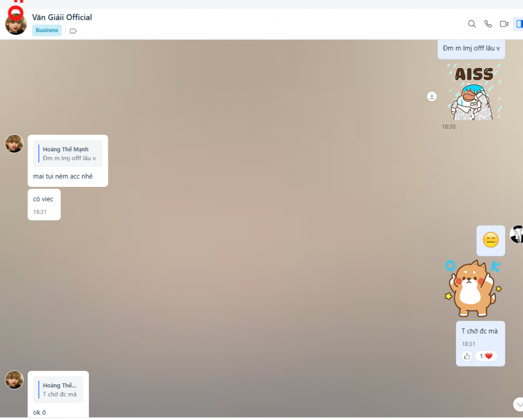The width and height of the screenshot is (523, 420).
Task: Open Văn Giàii Official profile avatar in header
Action: 16,24
